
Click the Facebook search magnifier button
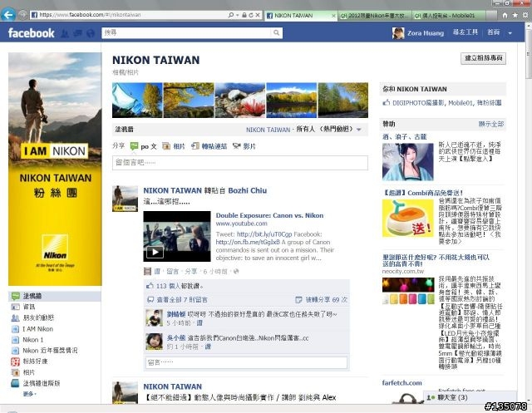(277, 32)
